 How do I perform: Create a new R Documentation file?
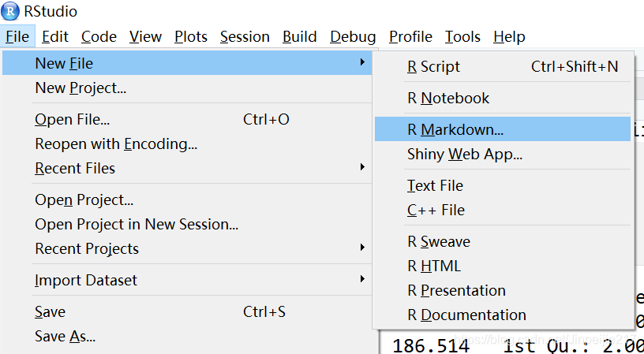point(503,315)
